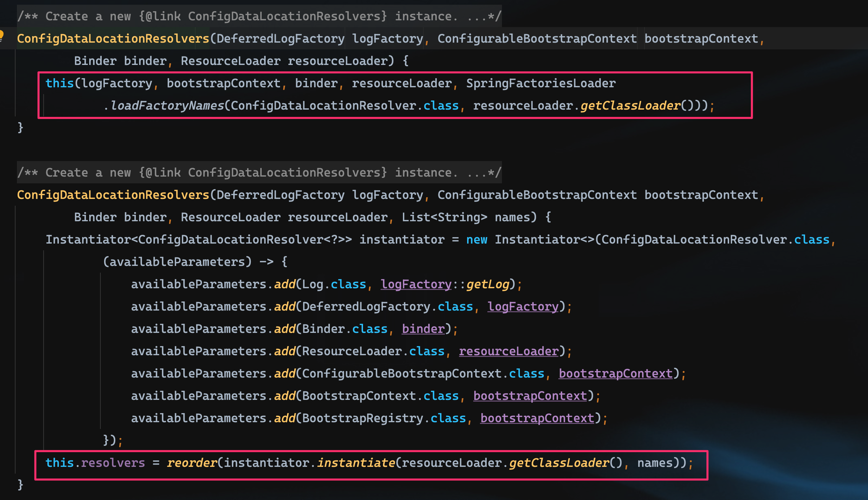Click the getClassLoader method call
The image size is (868, 500).
tap(631, 106)
